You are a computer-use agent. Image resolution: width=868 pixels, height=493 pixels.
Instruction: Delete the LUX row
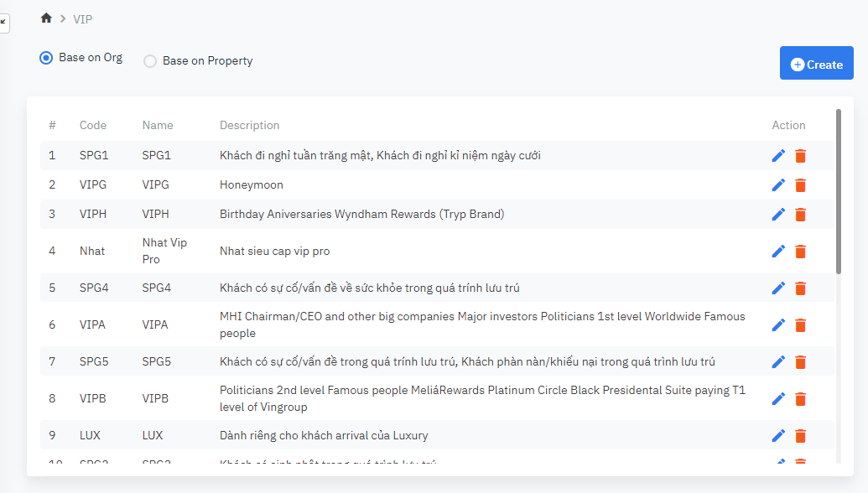pyautogui.click(x=801, y=436)
